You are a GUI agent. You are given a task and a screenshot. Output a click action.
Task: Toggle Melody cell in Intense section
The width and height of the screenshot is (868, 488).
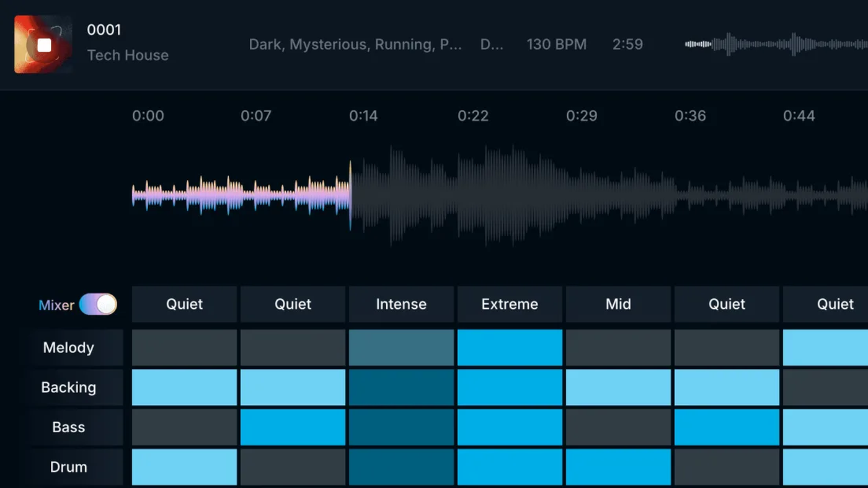point(401,348)
